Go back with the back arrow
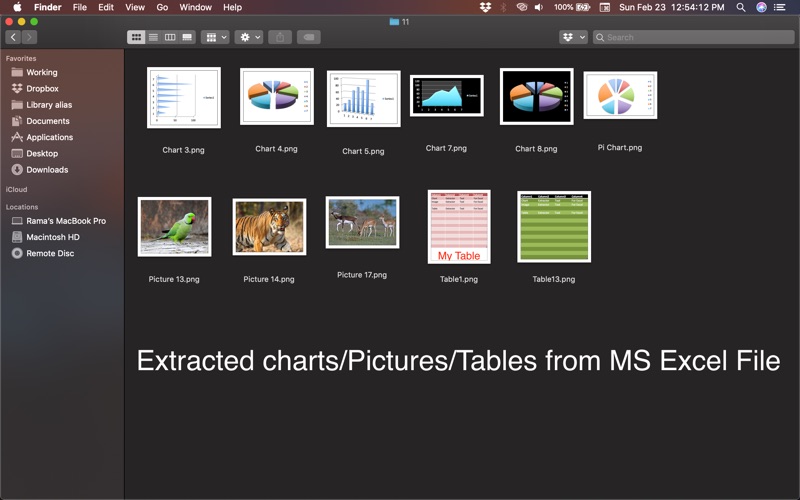 [x=13, y=37]
